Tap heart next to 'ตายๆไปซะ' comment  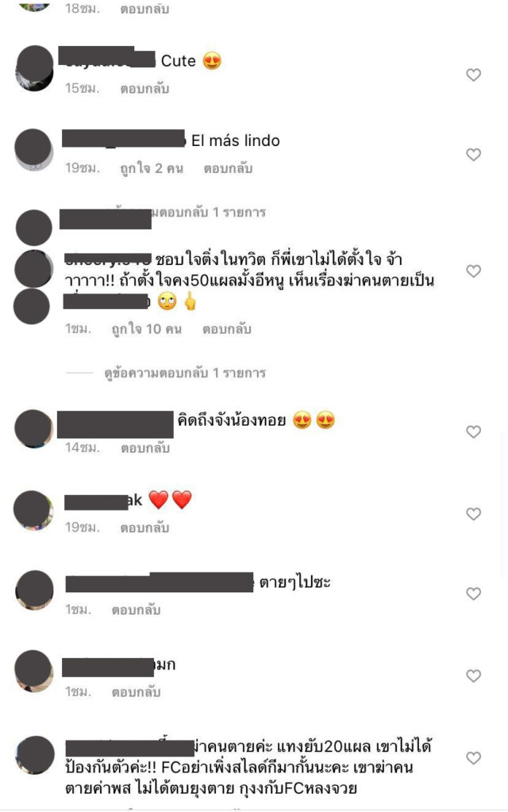point(473,593)
